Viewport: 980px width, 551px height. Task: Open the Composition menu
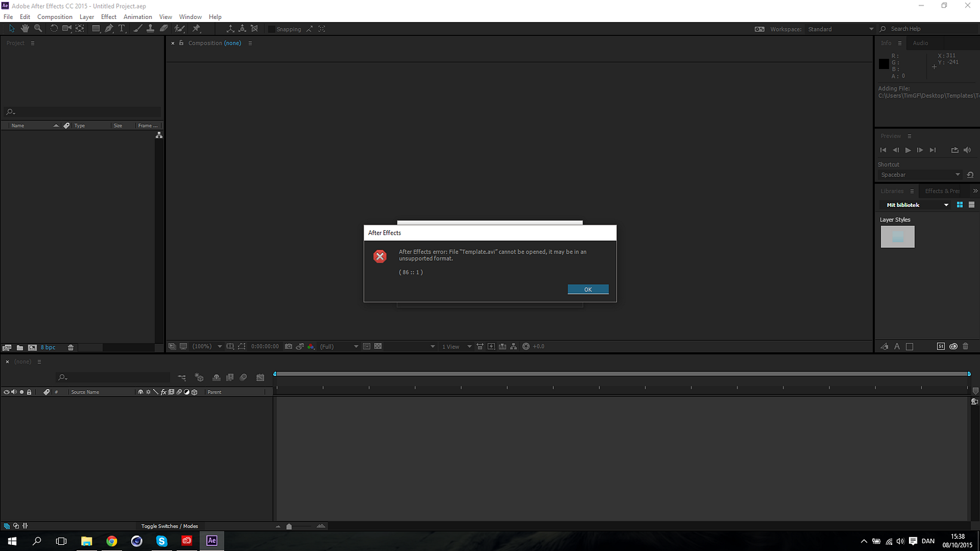tap(55, 17)
